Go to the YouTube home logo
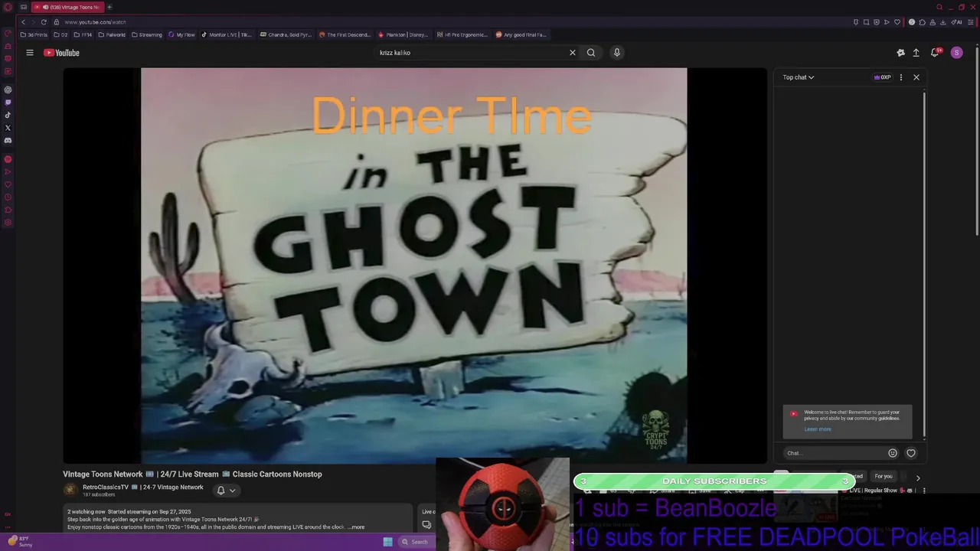The width and height of the screenshot is (980, 551). [61, 53]
